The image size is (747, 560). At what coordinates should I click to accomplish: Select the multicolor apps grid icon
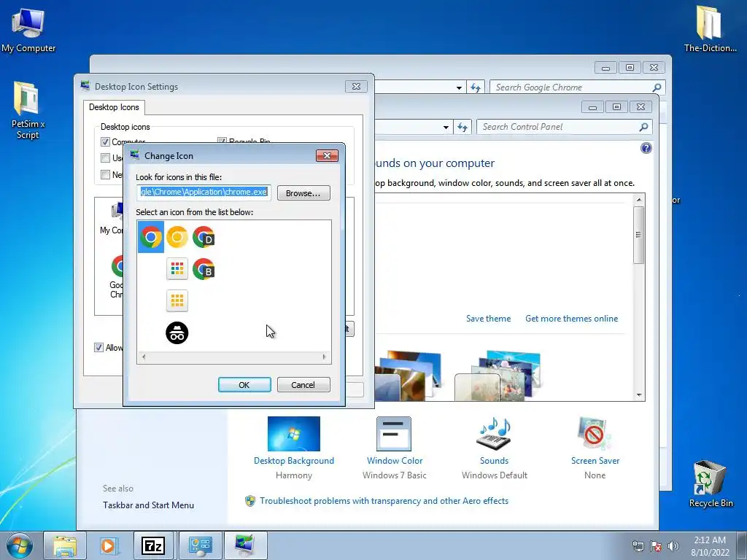(x=177, y=269)
